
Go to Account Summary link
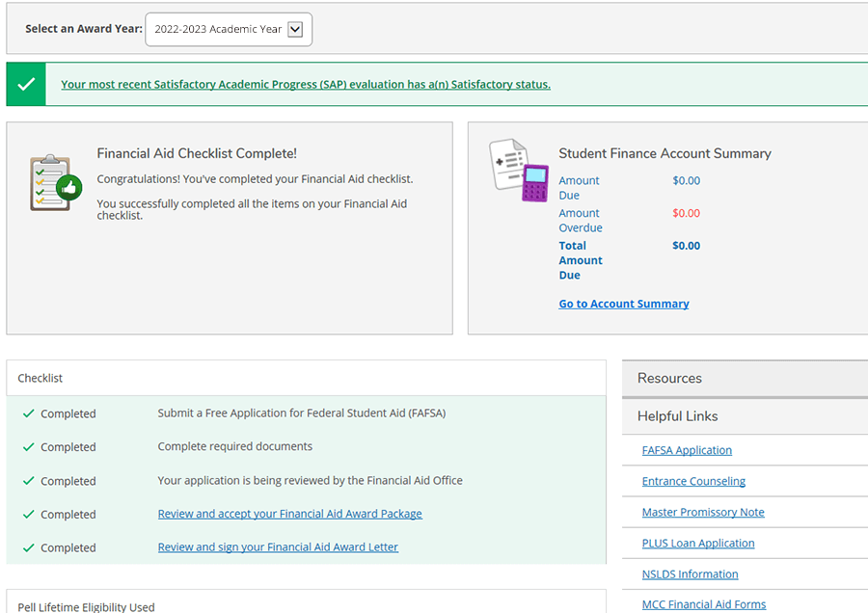pos(624,304)
